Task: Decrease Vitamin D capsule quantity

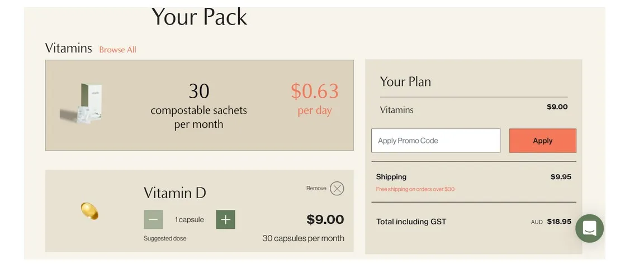Action: click(153, 220)
